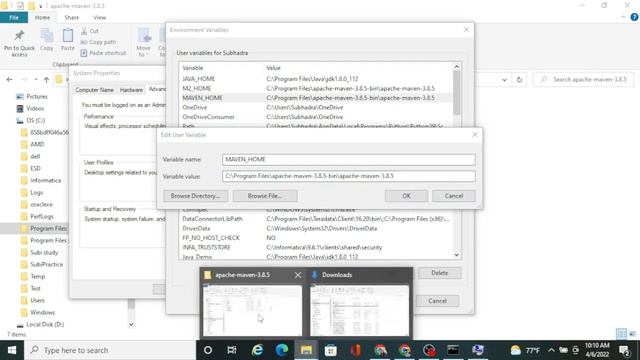This screenshot has width=640, height=360.
Task: Click the navigation pane scroll-down chevron
Action: [x=131, y=324]
